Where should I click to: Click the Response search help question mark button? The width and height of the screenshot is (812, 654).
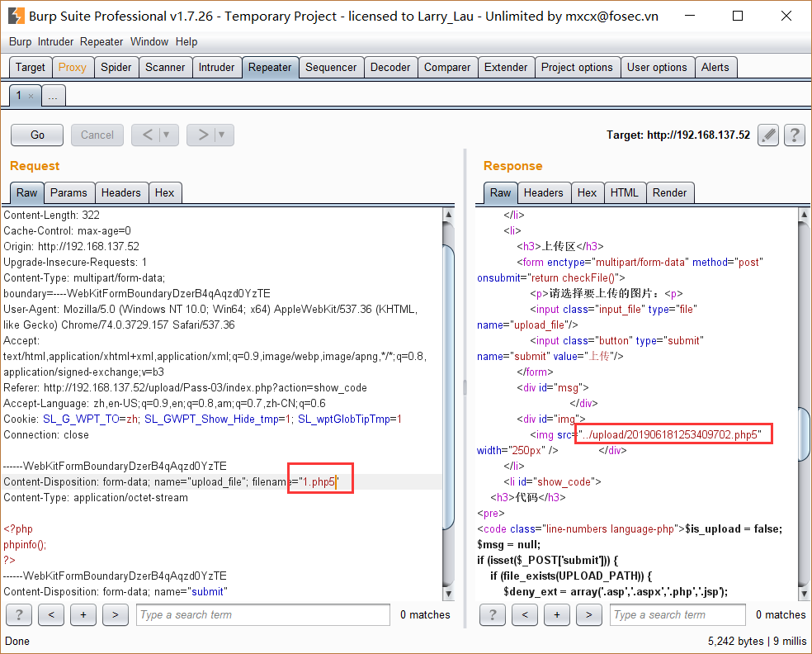(493, 614)
